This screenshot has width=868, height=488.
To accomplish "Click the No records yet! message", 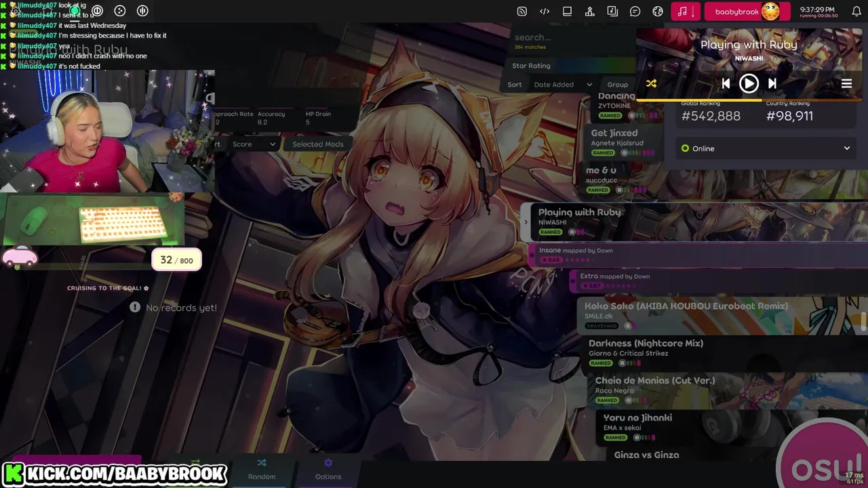I will 174,308.
